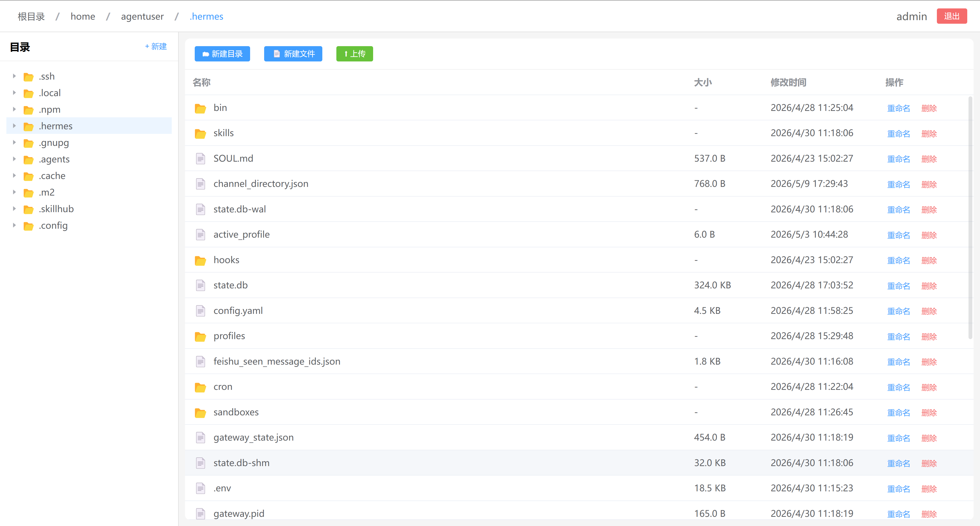
Task: Click the 新建目录 button
Action: (222, 54)
